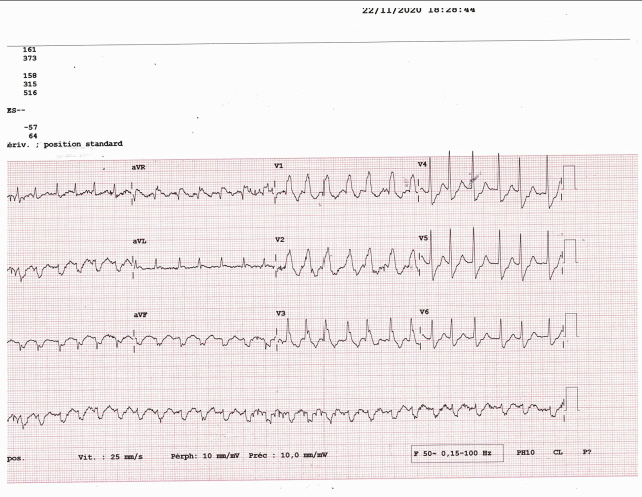Screen dimensions: 642x497
Task: Click the 'Vit. : 25 mm/s' speed text
Action: (110, 457)
